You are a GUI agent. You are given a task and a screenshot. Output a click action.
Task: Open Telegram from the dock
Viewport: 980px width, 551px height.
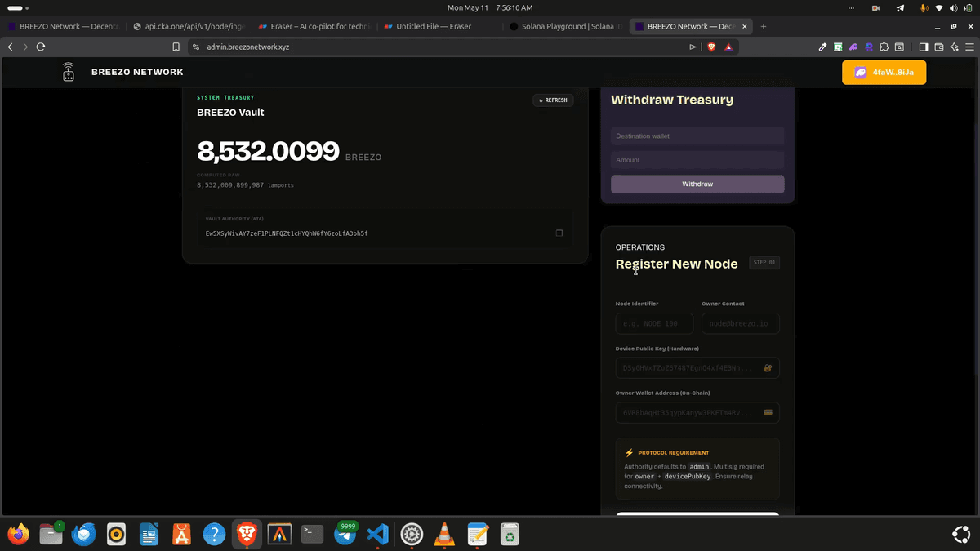point(345,535)
